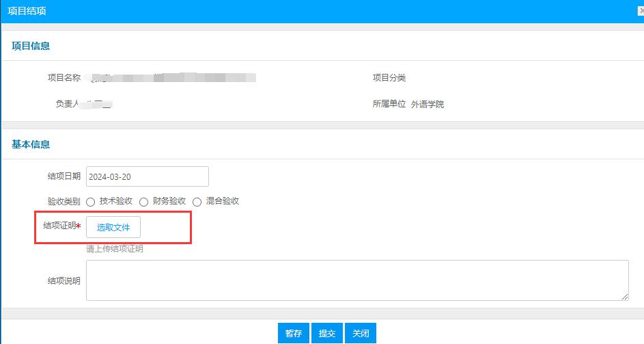Image resolution: width=644 pixels, height=344 pixels.
Task: Click the 外语学院 unit value
Action: (x=428, y=105)
